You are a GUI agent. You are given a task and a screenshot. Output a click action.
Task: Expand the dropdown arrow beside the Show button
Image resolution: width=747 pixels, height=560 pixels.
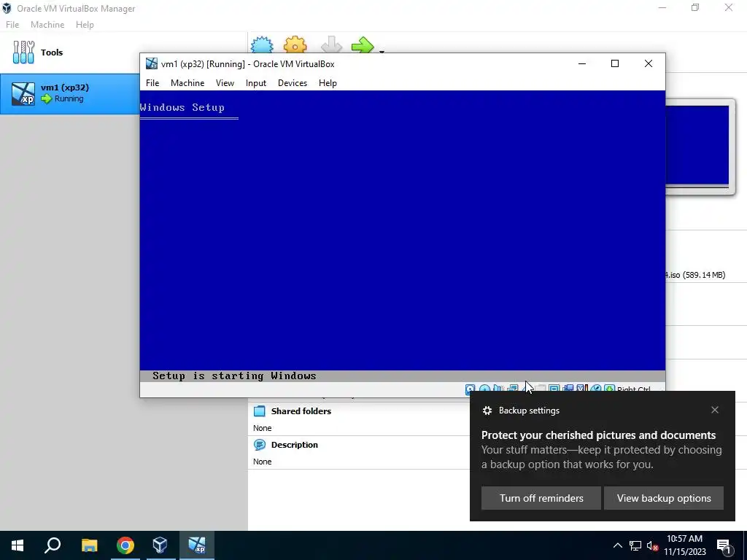(x=382, y=52)
